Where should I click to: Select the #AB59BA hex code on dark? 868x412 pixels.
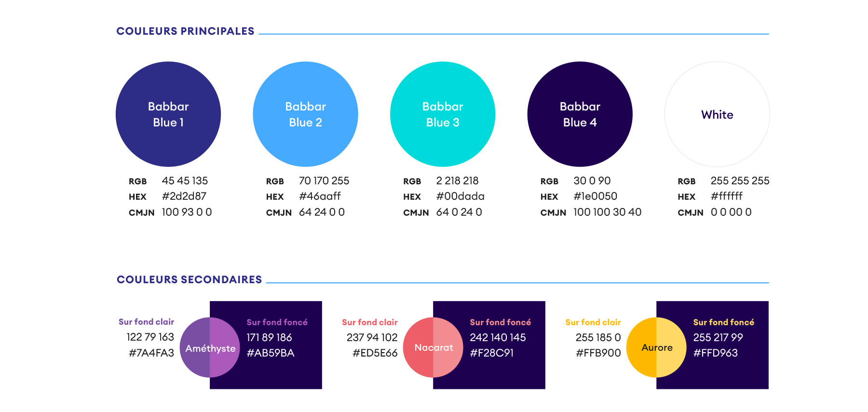click(271, 353)
